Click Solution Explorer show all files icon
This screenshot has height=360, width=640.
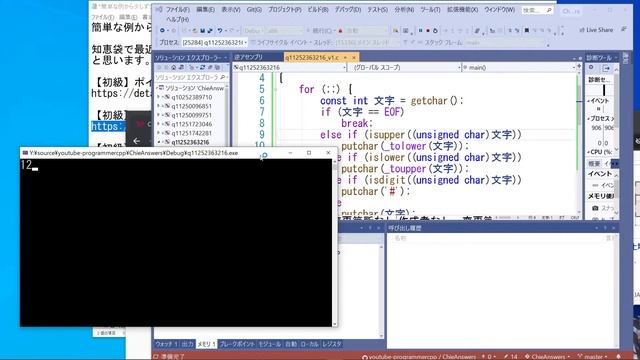[217, 67]
